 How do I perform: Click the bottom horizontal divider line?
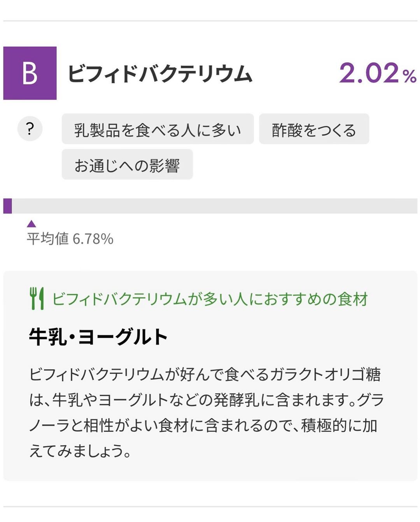[x=210, y=506]
